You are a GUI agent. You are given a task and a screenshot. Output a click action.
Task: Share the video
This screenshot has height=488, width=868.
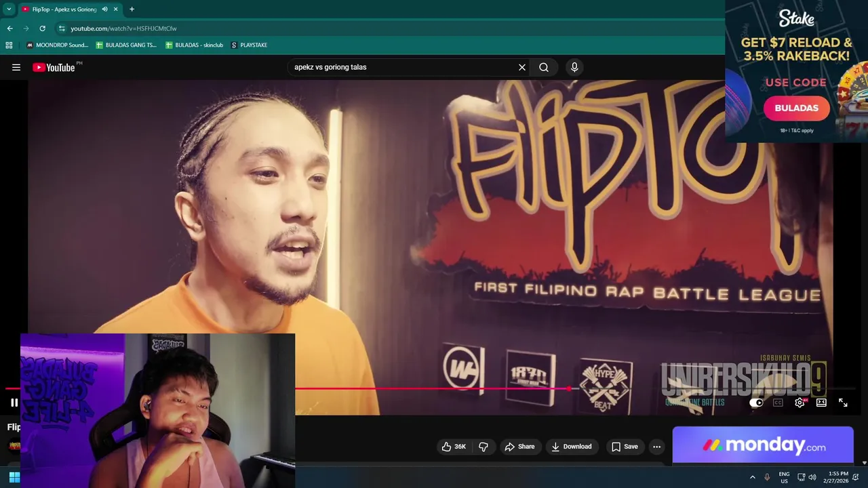pyautogui.click(x=519, y=447)
